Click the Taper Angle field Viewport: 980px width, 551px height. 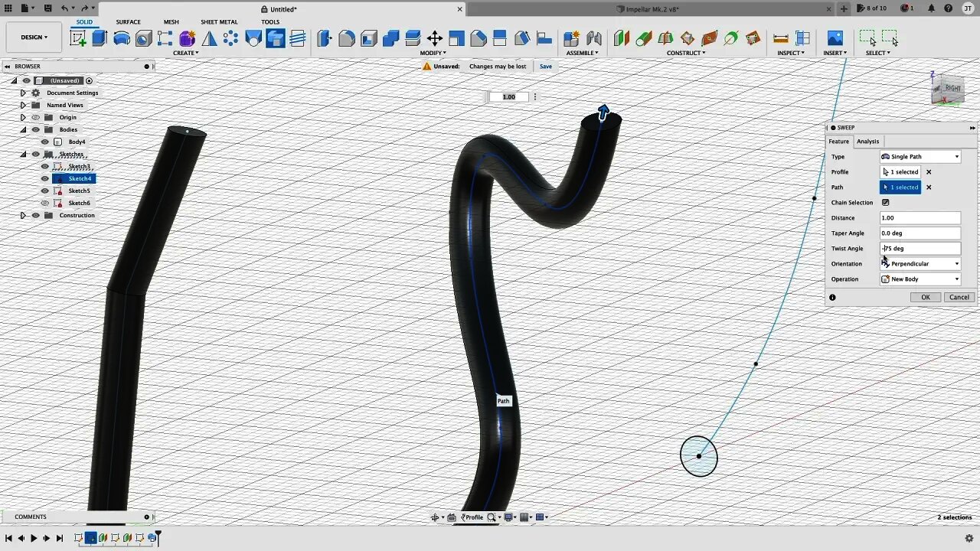click(x=920, y=233)
